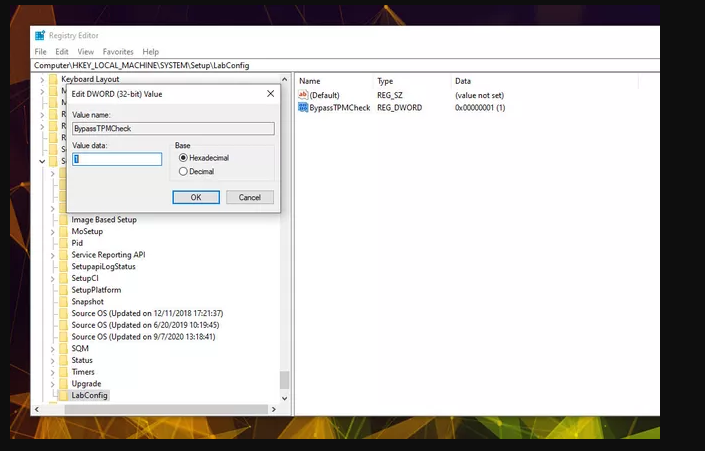Click the SetupPlatform folder icon

click(x=64, y=290)
